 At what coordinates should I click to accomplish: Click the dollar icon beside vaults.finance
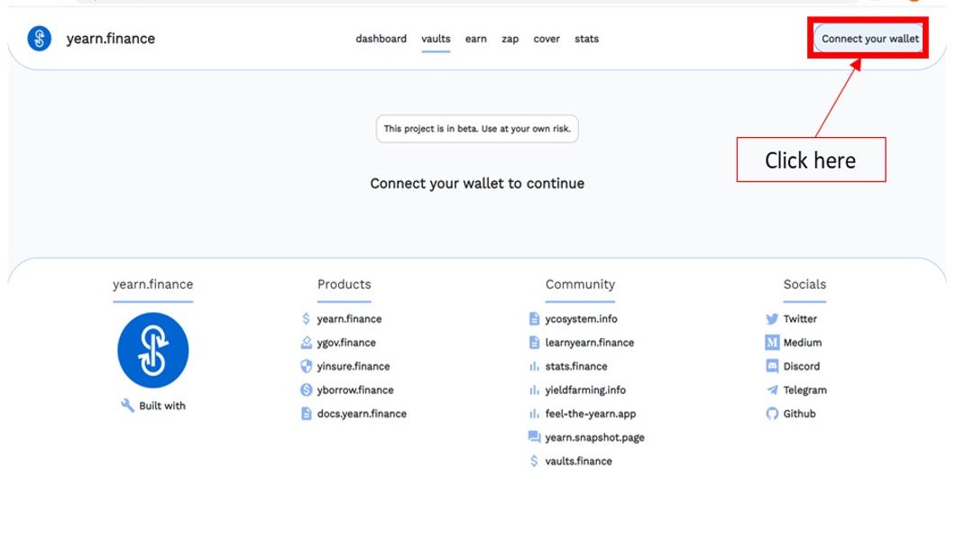point(534,462)
